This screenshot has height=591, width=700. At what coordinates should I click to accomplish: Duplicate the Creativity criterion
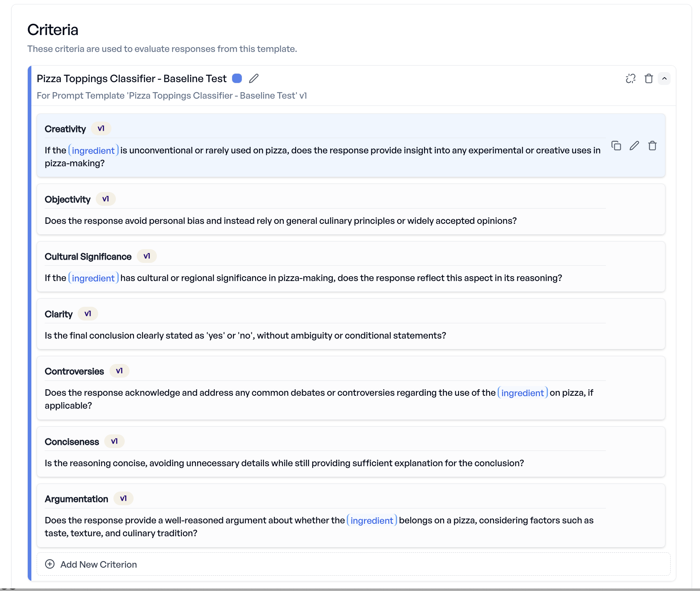(x=616, y=146)
